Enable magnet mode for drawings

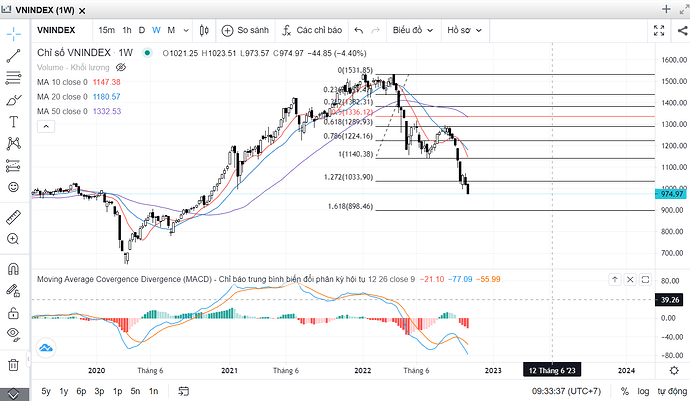tap(13, 269)
